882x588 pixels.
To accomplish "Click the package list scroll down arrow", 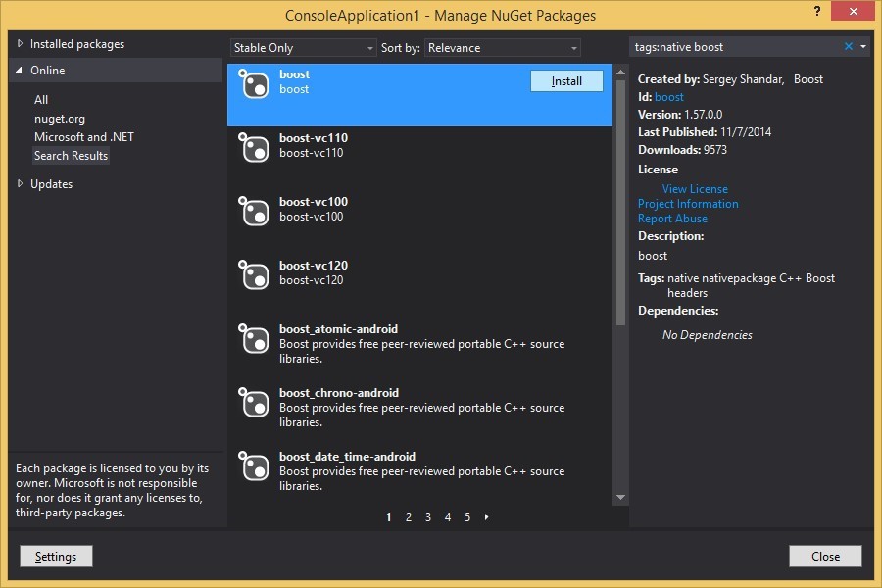I will (620, 498).
